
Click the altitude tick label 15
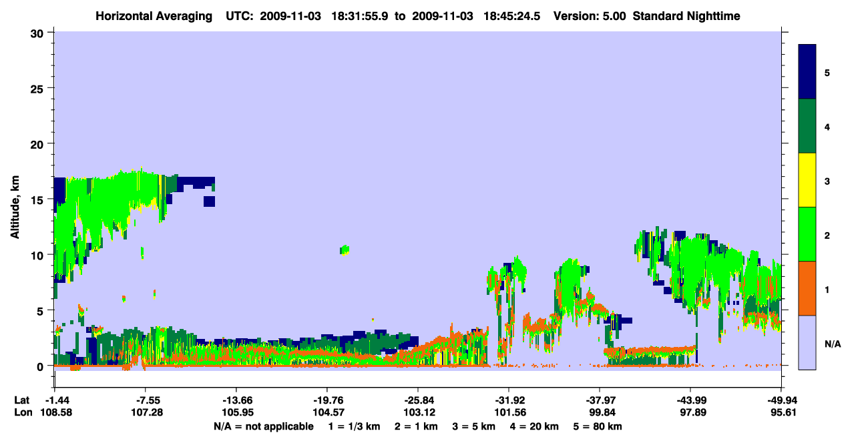(x=39, y=199)
